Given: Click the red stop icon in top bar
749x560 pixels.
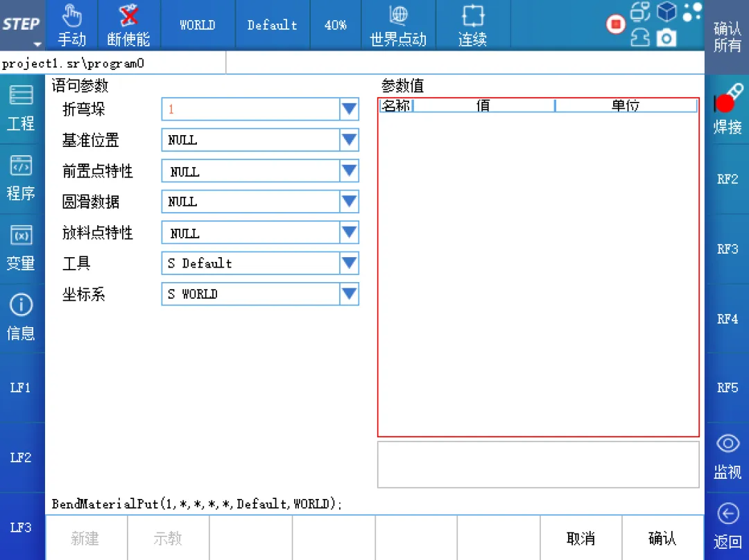Looking at the screenshot, I should click(x=615, y=25).
